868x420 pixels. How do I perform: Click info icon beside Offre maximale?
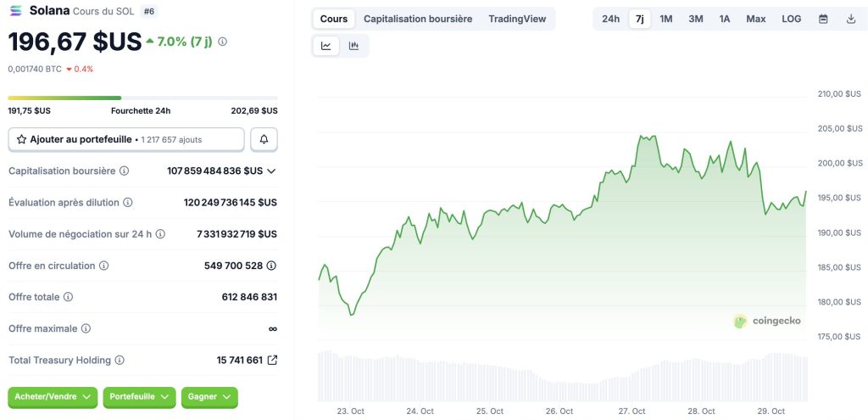tap(86, 328)
